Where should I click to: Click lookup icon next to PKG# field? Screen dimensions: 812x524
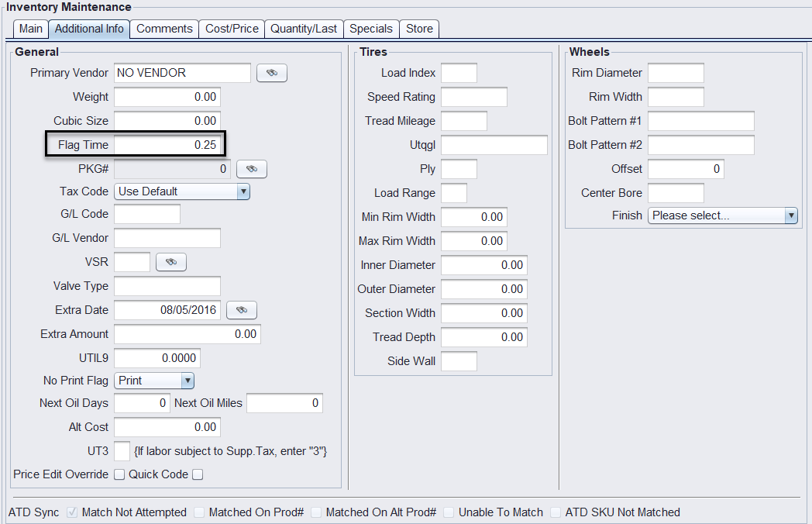[251, 169]
